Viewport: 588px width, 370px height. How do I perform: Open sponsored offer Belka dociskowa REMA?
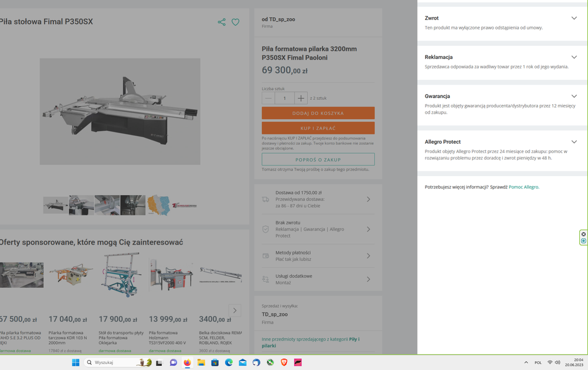pyautogui.click(x=221, y=303)
